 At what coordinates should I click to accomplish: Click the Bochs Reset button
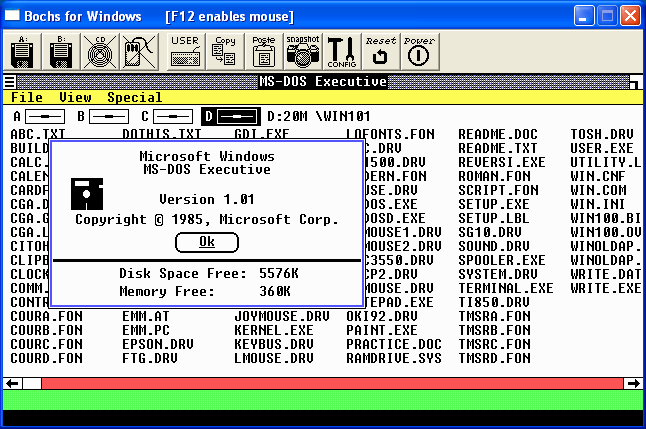(x=380, y=52)
